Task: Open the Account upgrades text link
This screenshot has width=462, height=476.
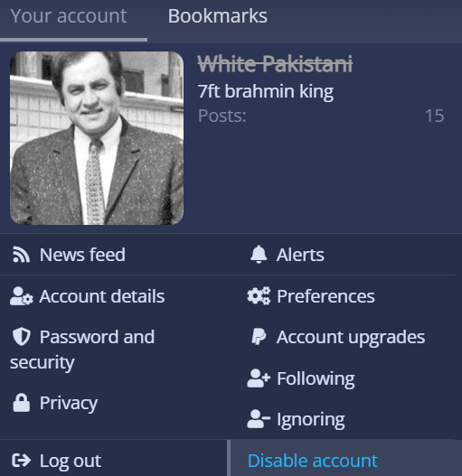Action: click(351, 337)
